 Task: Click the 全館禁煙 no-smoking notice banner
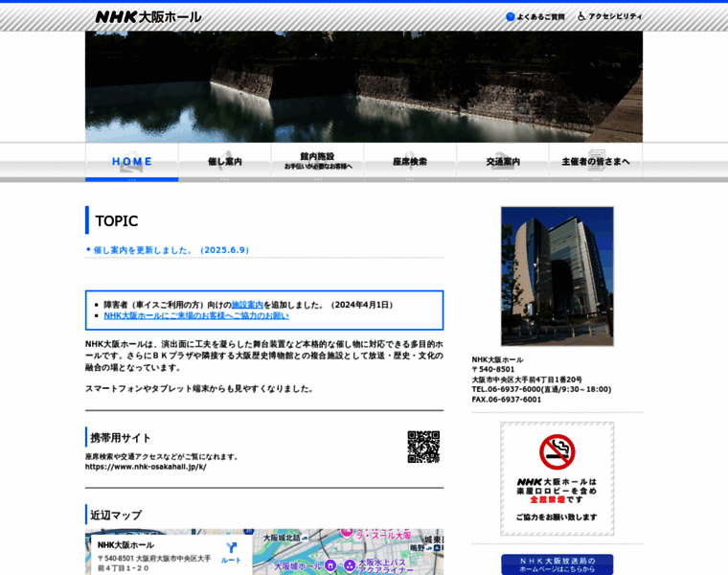[557, 479]
